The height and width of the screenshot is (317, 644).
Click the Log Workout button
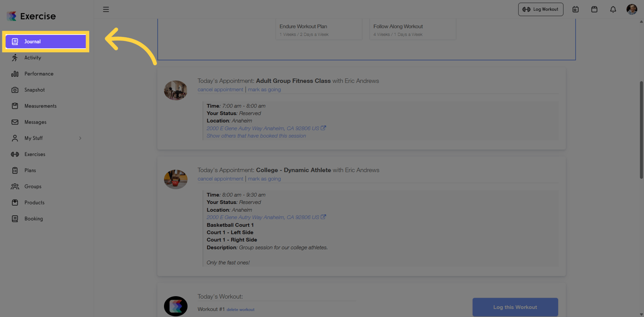pos(540,9)
